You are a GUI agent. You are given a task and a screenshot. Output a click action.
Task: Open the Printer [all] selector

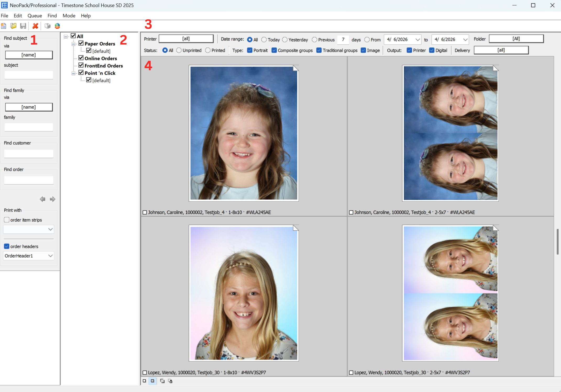coord(186,39)
